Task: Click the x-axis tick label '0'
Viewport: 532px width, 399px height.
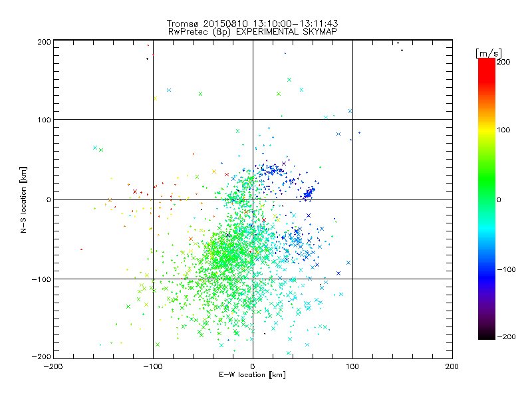Action: tap(253, 366)
